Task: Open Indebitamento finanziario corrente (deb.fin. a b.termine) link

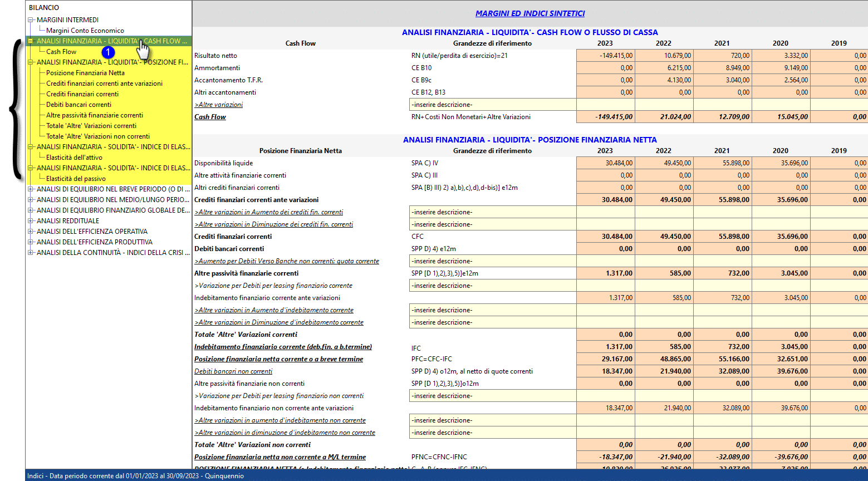Action: (283, 347)
